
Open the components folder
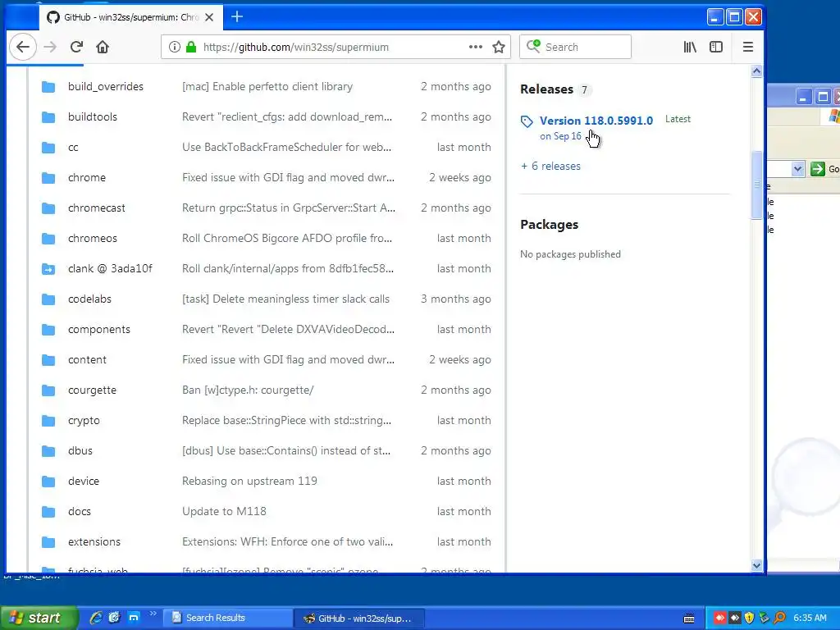[99, 330]
